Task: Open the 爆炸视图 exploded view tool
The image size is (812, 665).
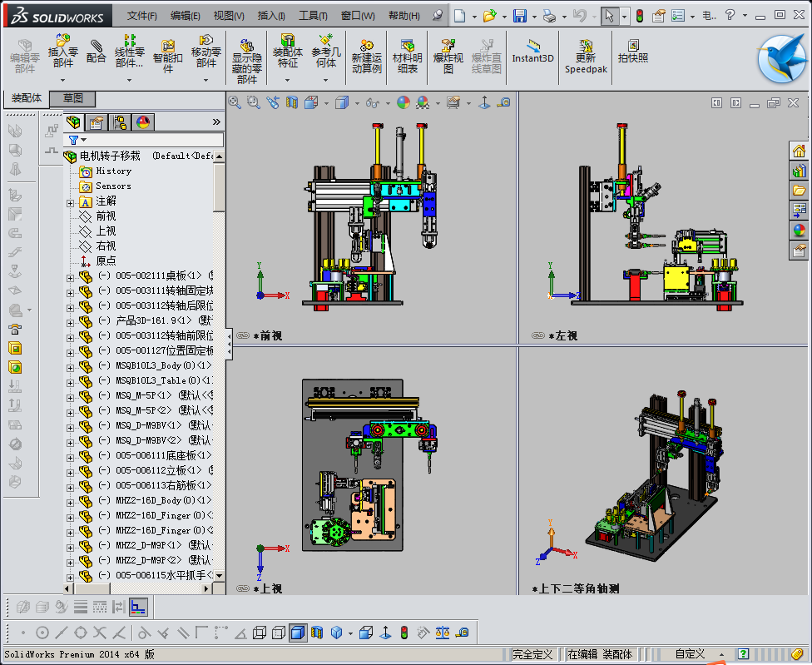Action: [x=448, y=50]
